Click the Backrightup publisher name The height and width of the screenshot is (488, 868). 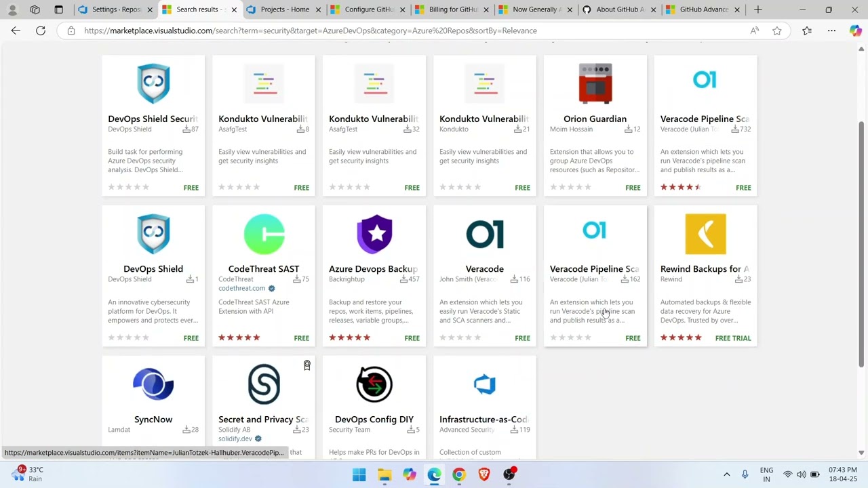coord(347,279)
